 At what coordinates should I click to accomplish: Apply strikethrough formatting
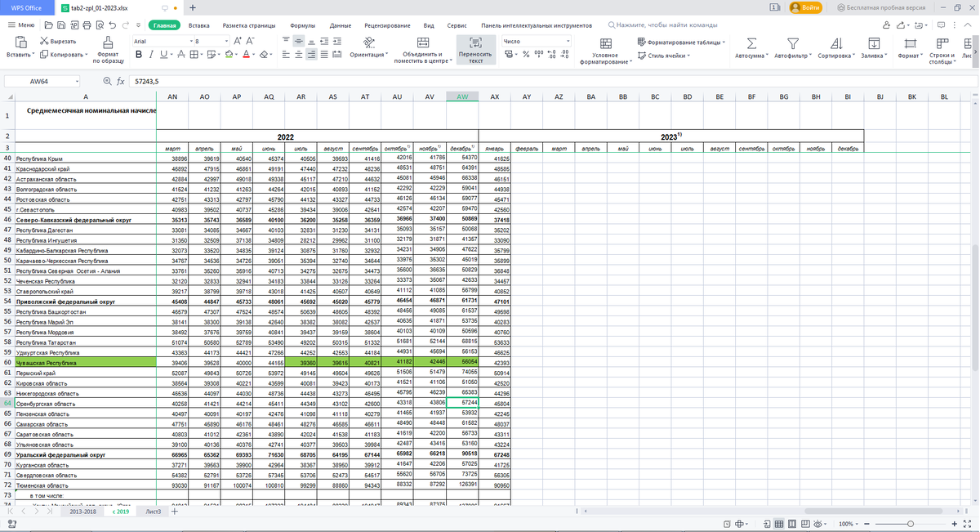181,55
